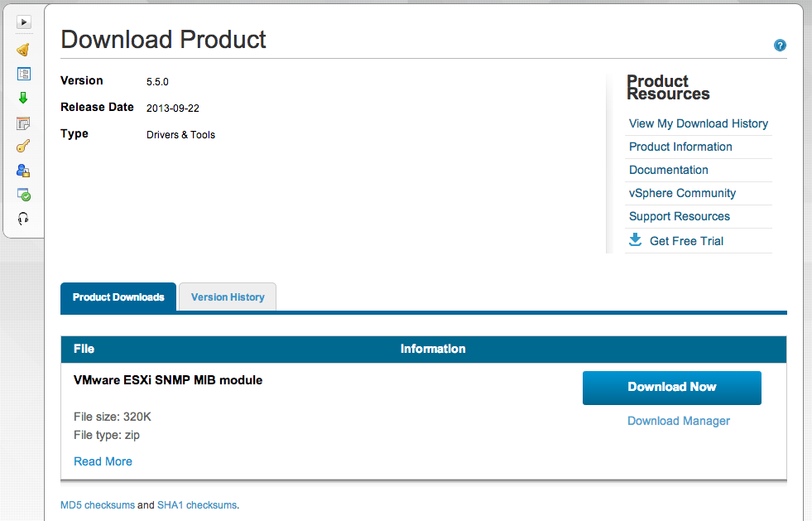Click the Download Now button
The width and height of the screenshot is (812, 521).
[671, 388]
